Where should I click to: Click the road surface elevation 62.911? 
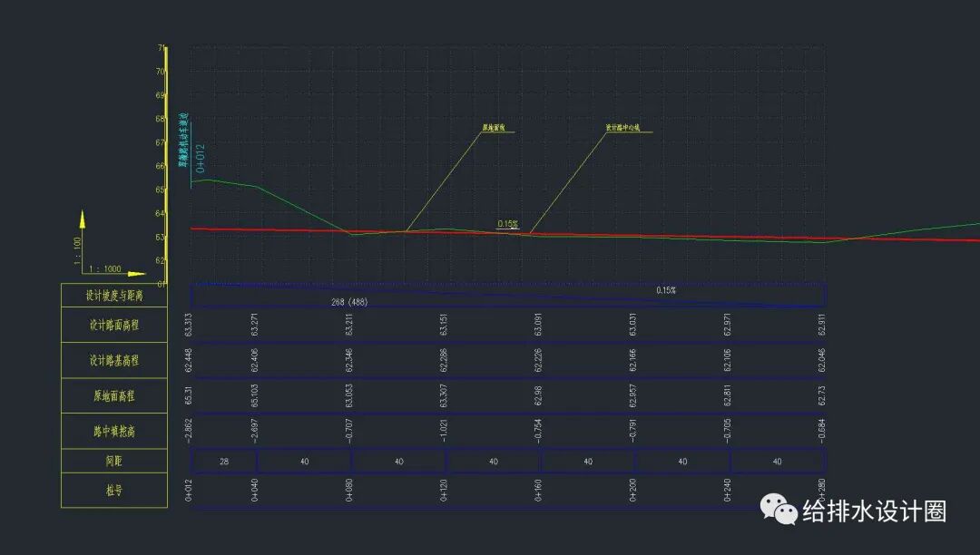pos(821,325)
